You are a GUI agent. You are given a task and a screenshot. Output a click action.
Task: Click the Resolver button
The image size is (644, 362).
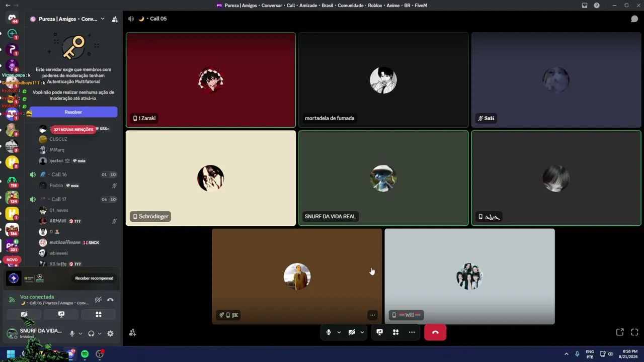[x=73, y=112]
